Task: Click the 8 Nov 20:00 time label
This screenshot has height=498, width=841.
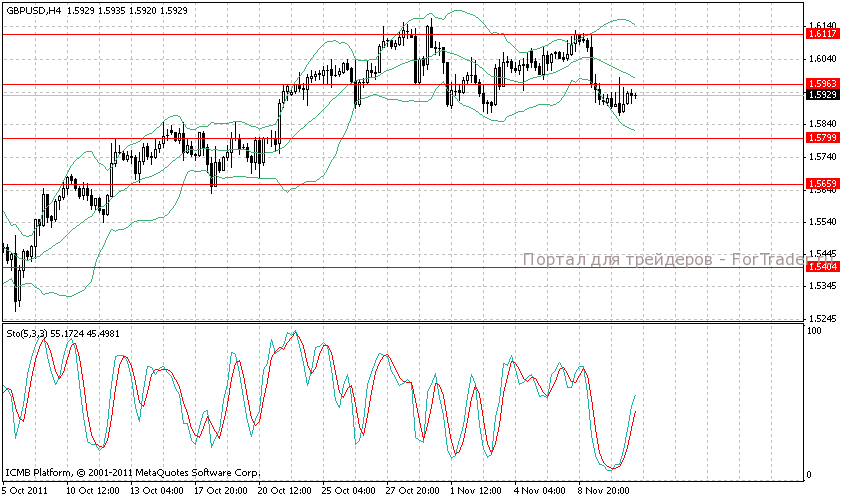Action: click(x=605, y=491)
